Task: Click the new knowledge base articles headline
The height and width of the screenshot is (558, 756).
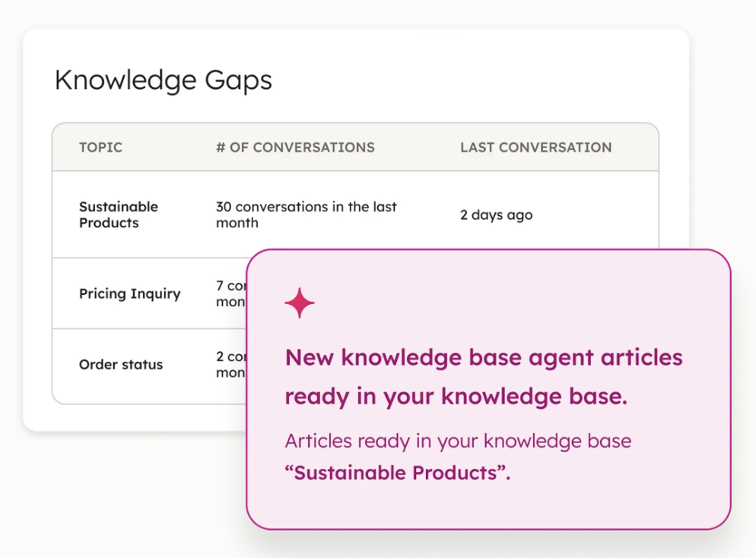Action: coord(484,358)
